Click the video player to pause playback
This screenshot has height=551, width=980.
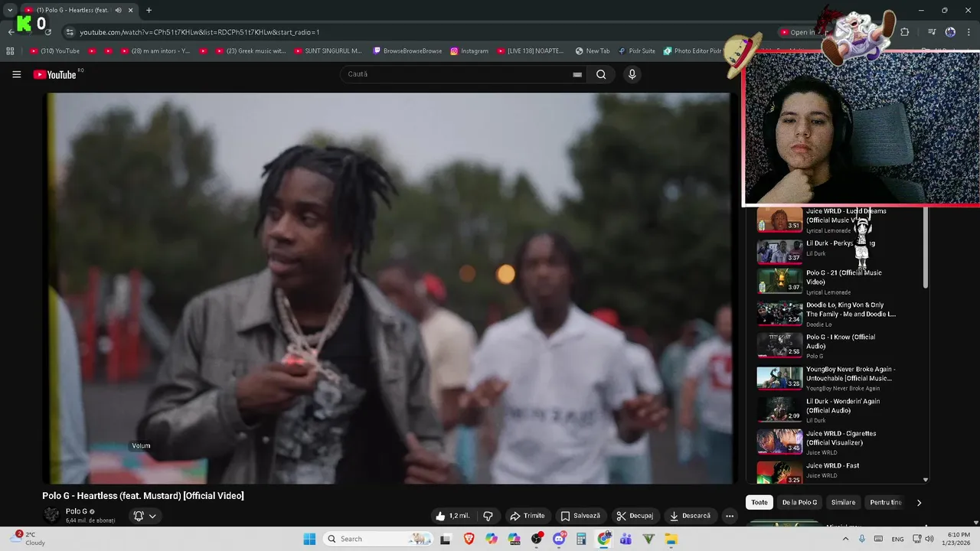click(389, 289)
